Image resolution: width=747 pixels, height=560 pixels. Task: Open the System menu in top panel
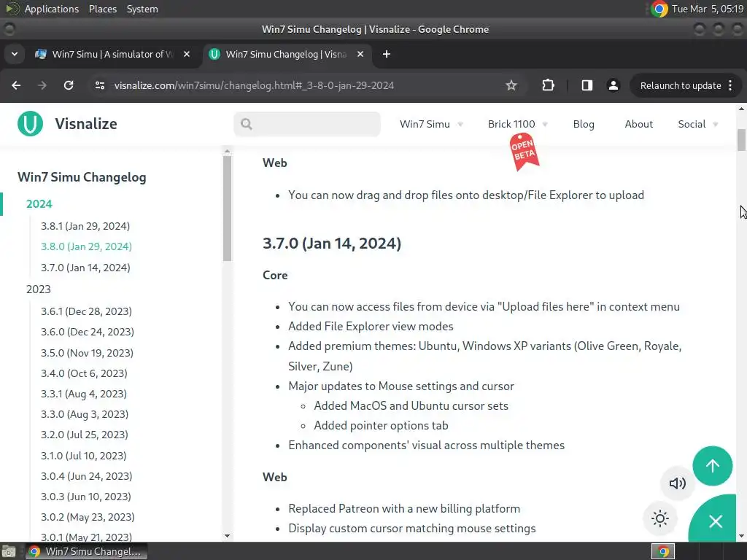142,9
